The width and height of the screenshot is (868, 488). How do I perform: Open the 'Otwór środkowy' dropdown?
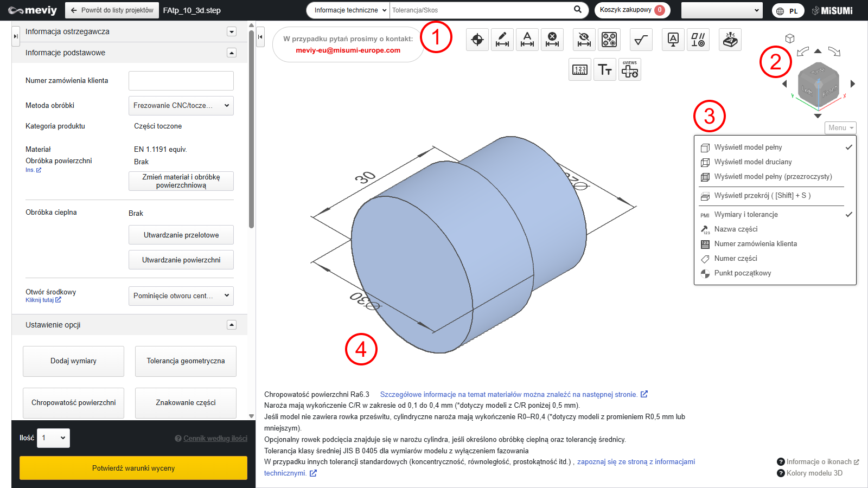pos(181,296)
